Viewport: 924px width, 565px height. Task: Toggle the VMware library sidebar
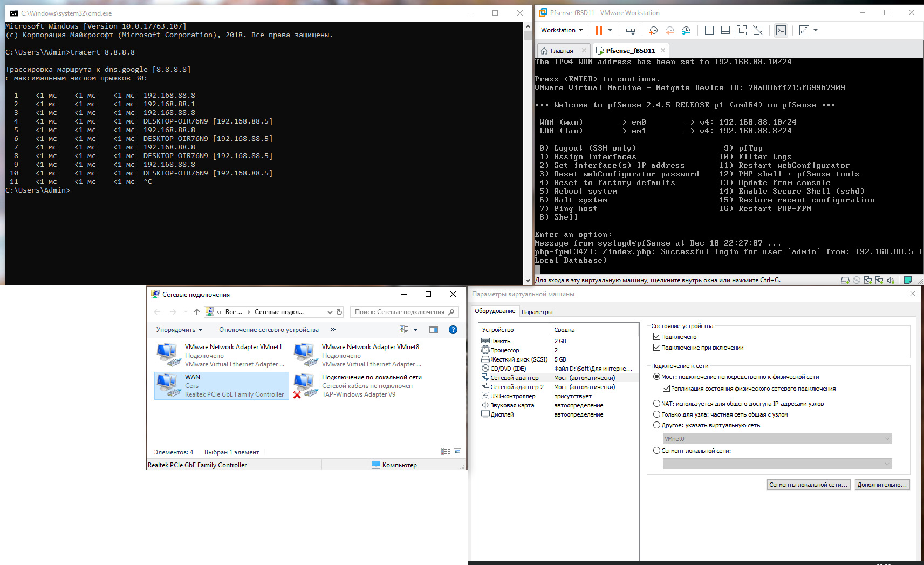point(709,30)
